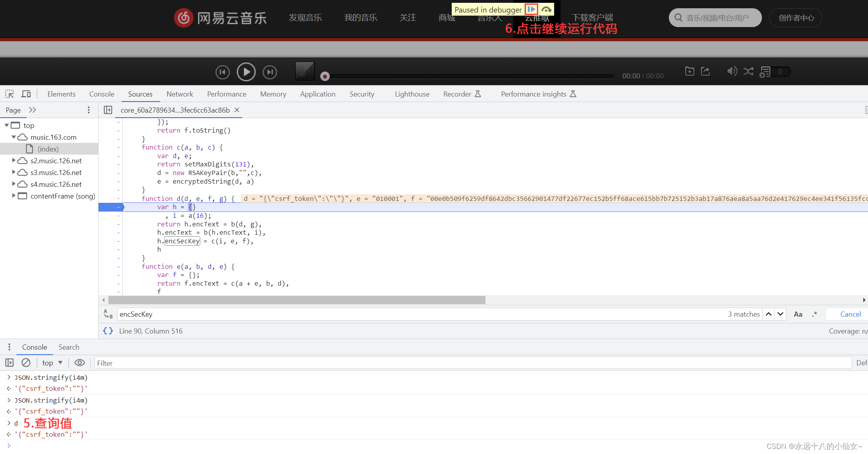Click the previous match arrow in search
This screenshot has height=454, width=868.
click(x=769, y=314)
